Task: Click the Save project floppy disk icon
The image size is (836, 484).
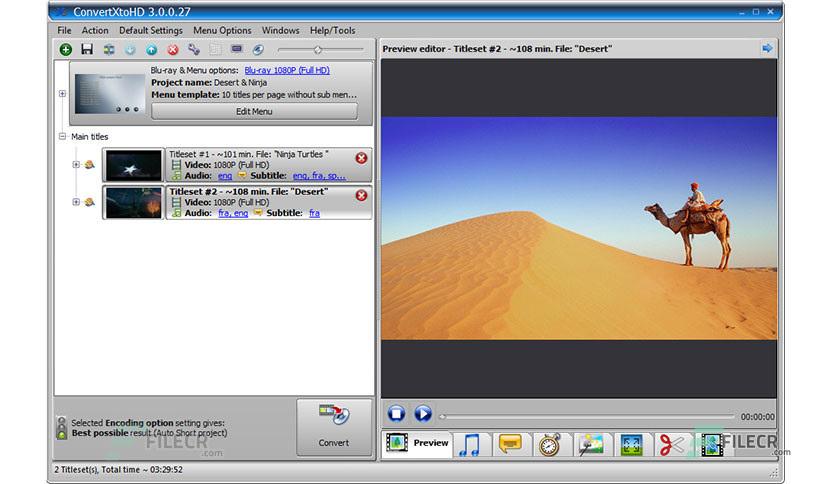Action: click(x=87, y=50)
